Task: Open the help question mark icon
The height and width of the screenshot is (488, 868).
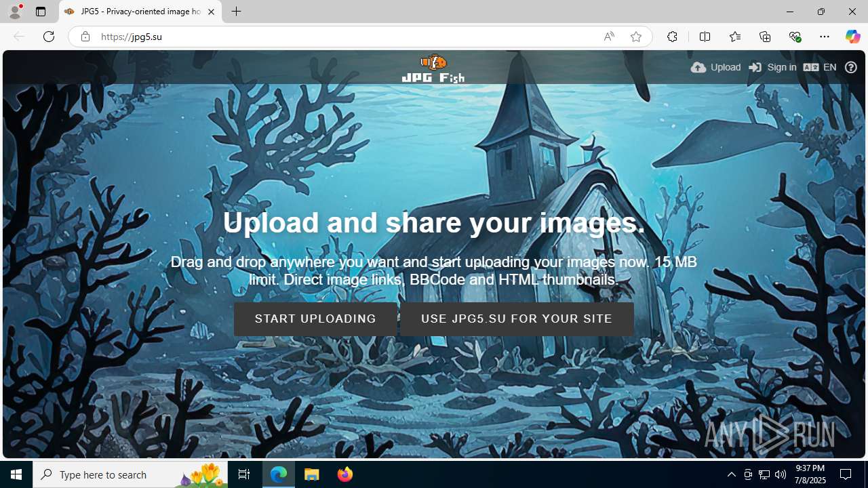Action: pyautogui.click(x=851, y=67)
